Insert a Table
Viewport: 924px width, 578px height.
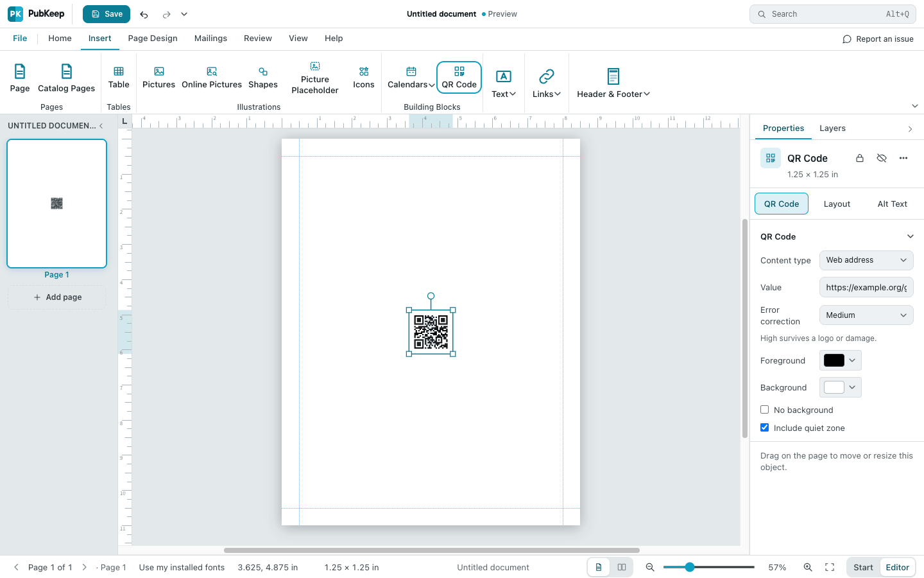tap(119, 78)
